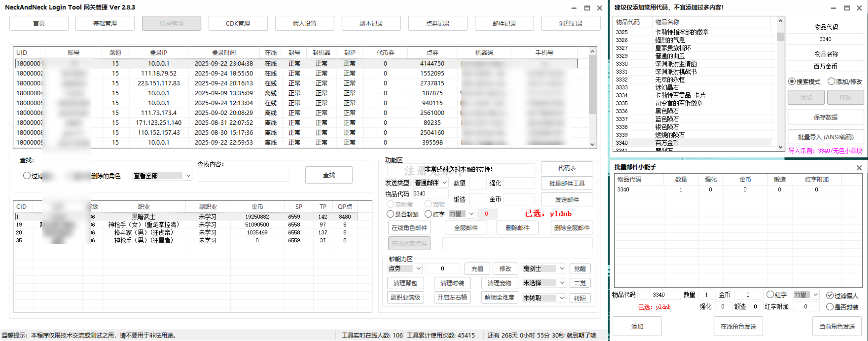Screen dimensions: 868x341
Task: Click the 转职 button
Action: tap(580, 298)
